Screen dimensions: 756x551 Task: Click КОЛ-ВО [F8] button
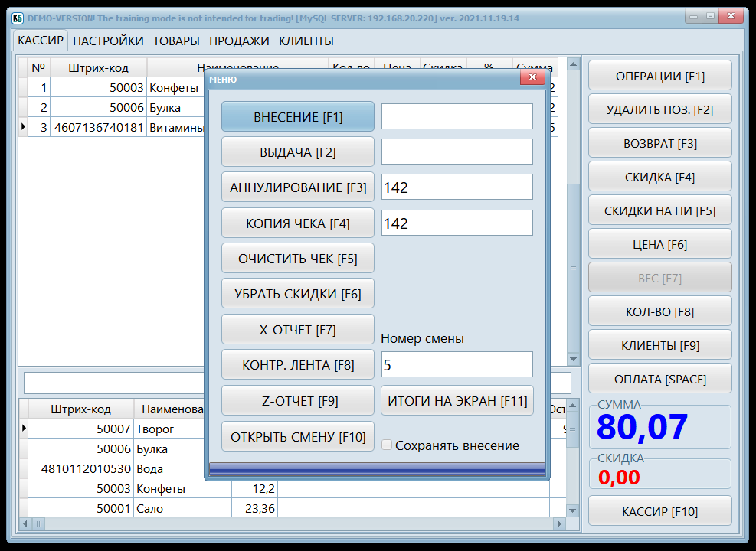coord(660,311)
